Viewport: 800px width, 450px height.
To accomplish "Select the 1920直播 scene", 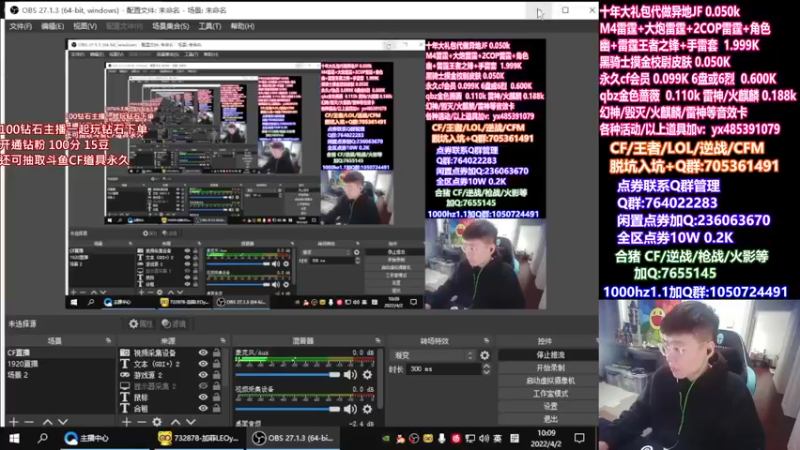I will pyautogui.click(x=60, y=364).
